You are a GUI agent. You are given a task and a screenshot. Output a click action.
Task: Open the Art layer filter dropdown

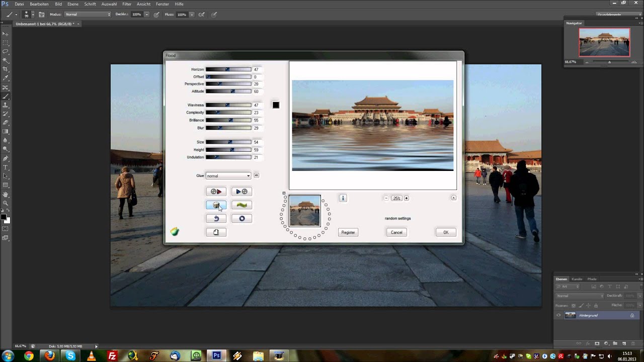point(568,287)
